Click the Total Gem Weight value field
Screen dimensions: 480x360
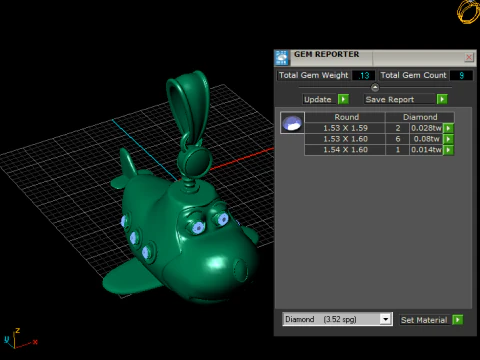click(x=363, y=75)
